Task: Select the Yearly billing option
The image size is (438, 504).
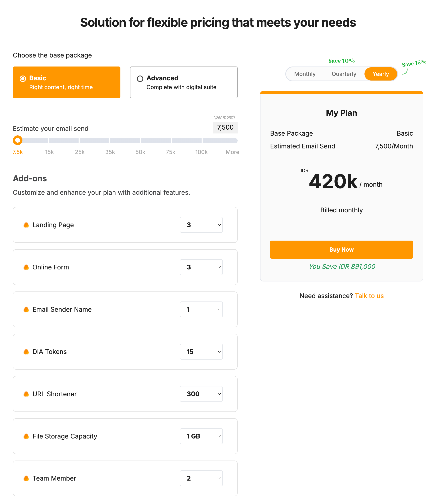Action: click(380, 74)
